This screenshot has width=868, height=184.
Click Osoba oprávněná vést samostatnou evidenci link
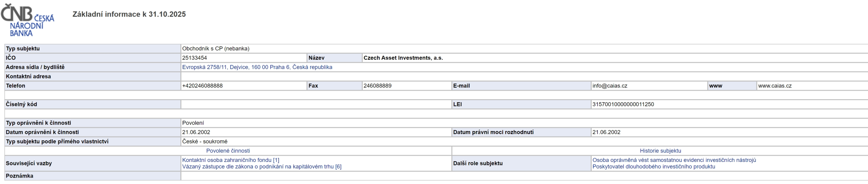[674, 160]
